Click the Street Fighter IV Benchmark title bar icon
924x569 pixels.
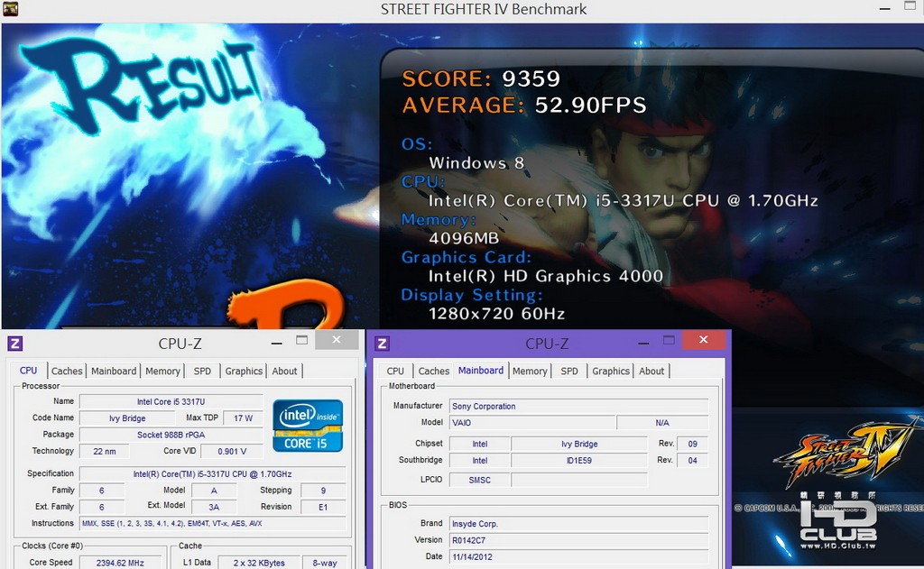coord(11,9)
